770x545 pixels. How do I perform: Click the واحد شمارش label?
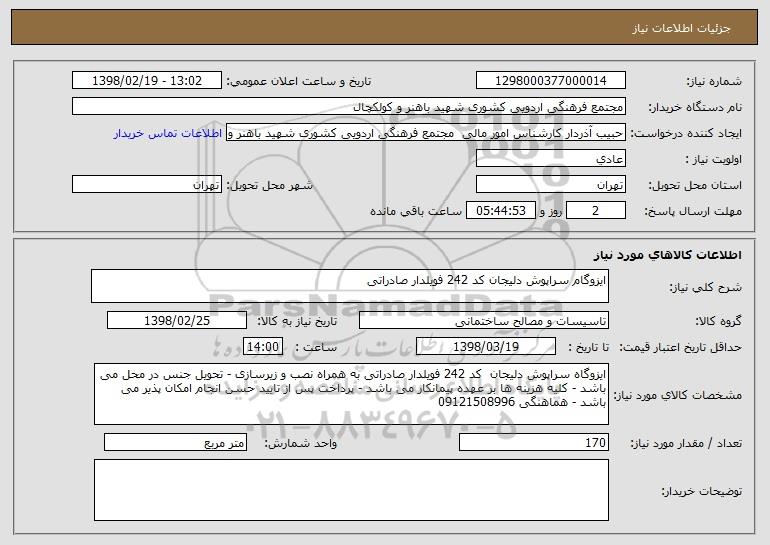click(301, 443)
